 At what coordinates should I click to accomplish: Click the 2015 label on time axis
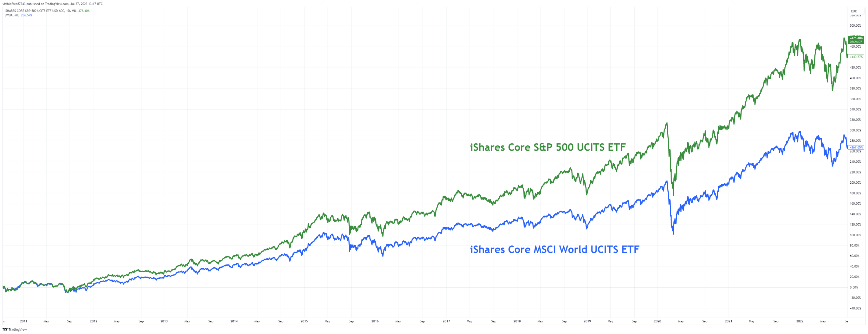[304, 321]
